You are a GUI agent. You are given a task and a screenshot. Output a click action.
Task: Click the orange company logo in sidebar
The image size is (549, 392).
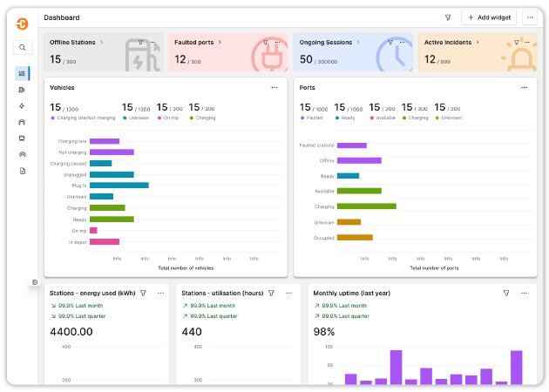(x=22, y=22)
